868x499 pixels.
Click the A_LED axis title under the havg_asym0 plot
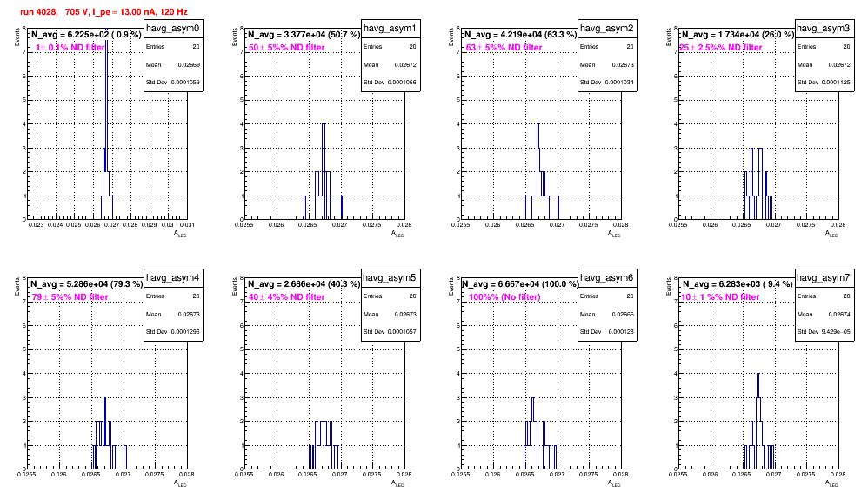[180, 234]
